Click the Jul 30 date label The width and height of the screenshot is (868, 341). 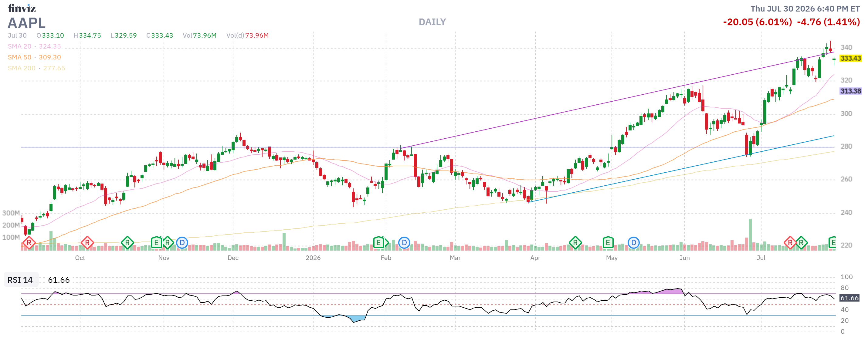point(17,35)
